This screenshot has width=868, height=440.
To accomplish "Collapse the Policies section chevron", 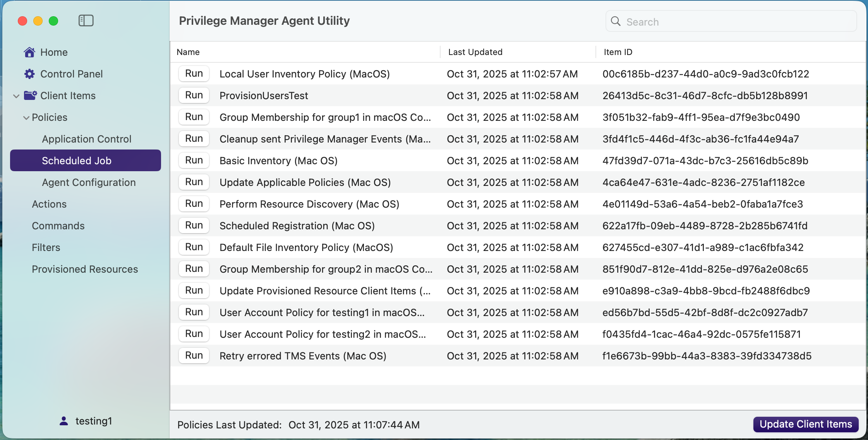I will [26, 118].
